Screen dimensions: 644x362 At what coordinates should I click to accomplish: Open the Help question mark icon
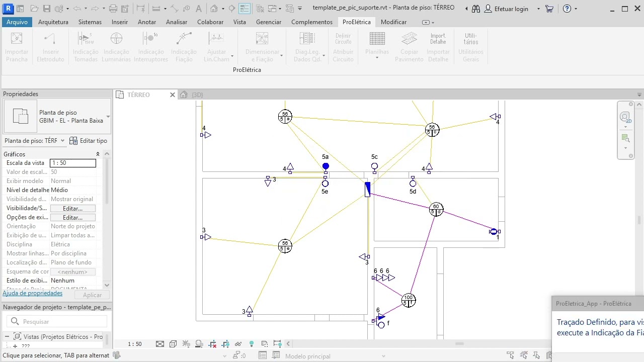click(x=567, y=9)
